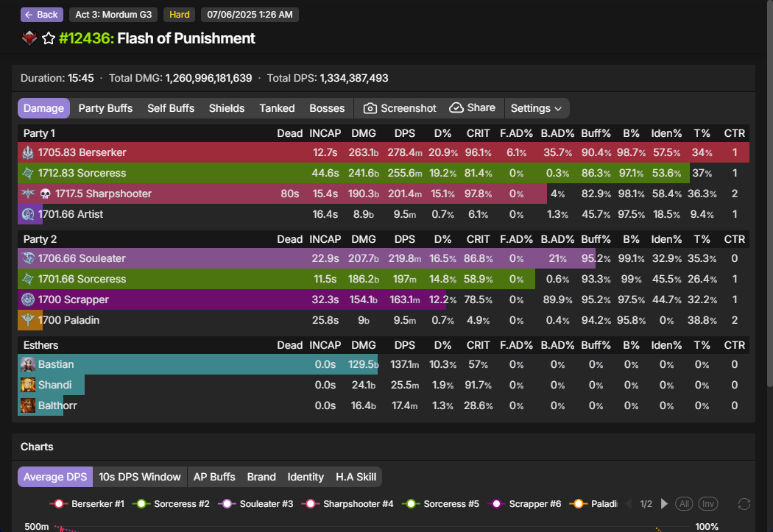Toggle the favorite star for this encounter
The image size is (773, 532).
click(49, 38)
